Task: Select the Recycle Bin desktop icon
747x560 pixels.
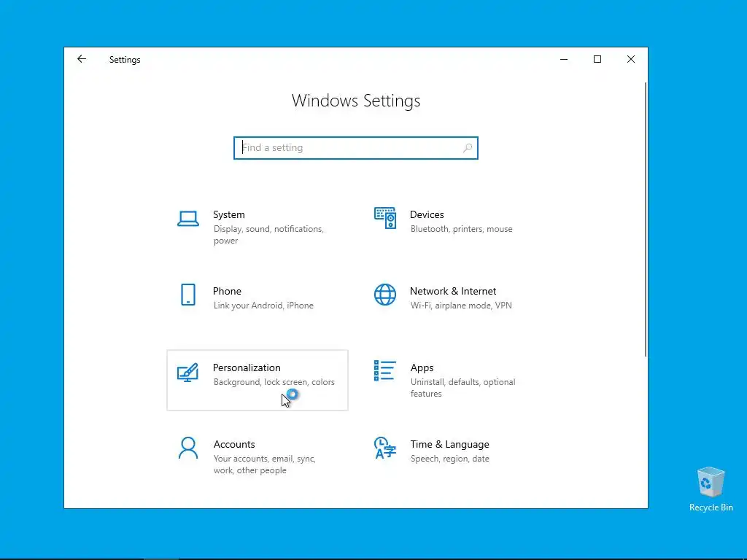Action: pos(711,489)
